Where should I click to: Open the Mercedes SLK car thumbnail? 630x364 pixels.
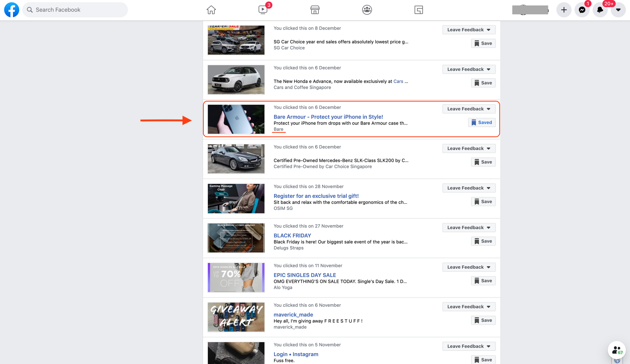point(236,159)
